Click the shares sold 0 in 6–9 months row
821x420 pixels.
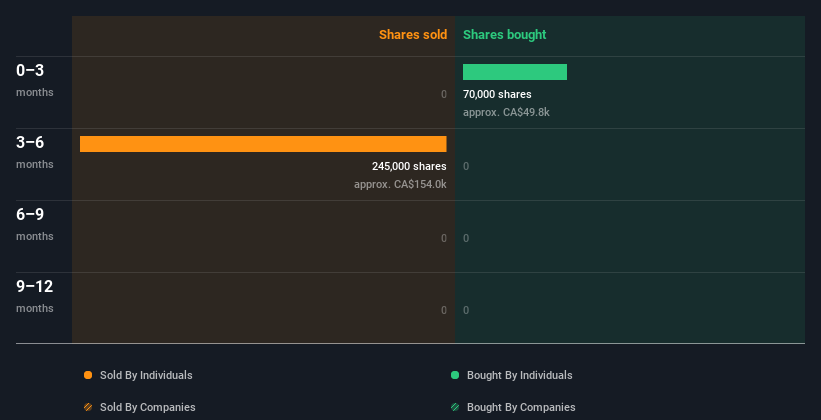pos(444,238)
